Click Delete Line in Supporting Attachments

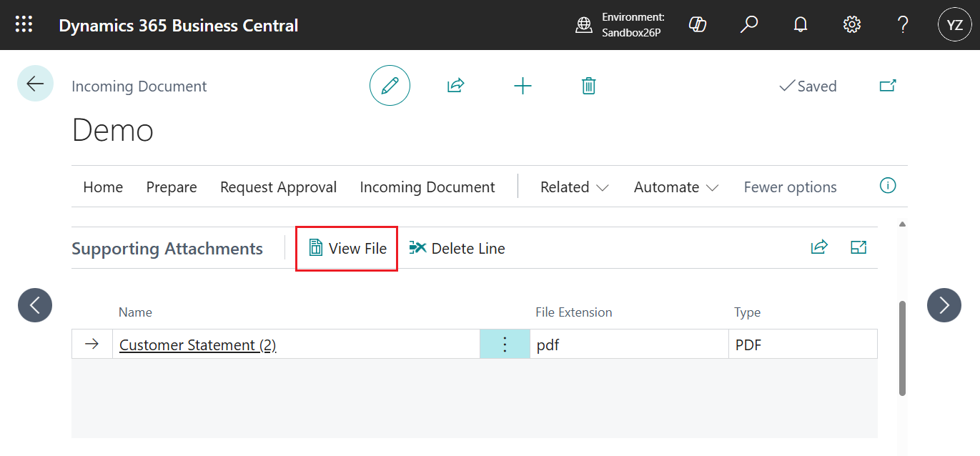tap(457, 248)
